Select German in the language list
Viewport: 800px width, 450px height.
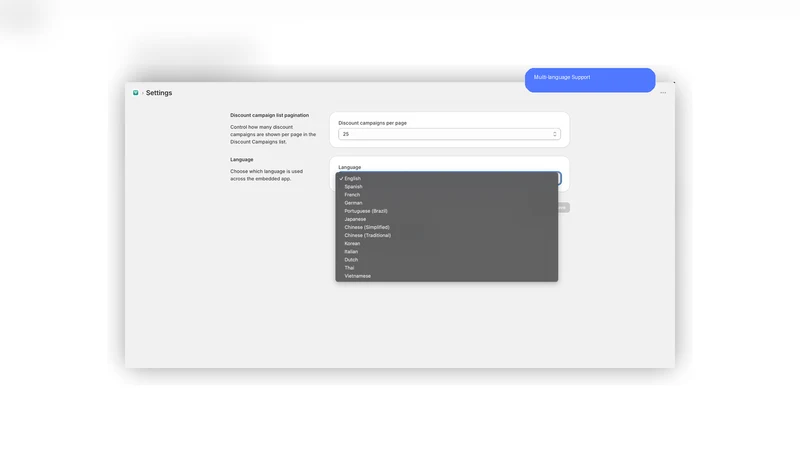click(x=446, y=203)
